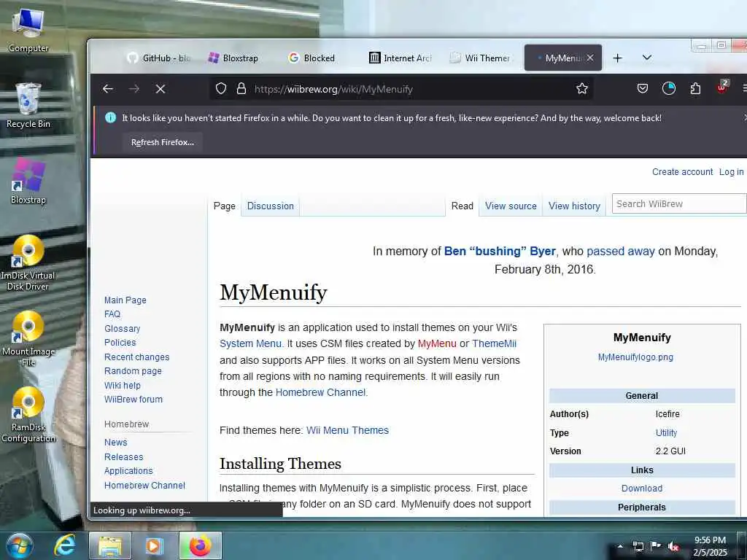The height and width of the screenshot is (560, 747).
Task: Bookmark this page with the star
Action: [581, 88]
